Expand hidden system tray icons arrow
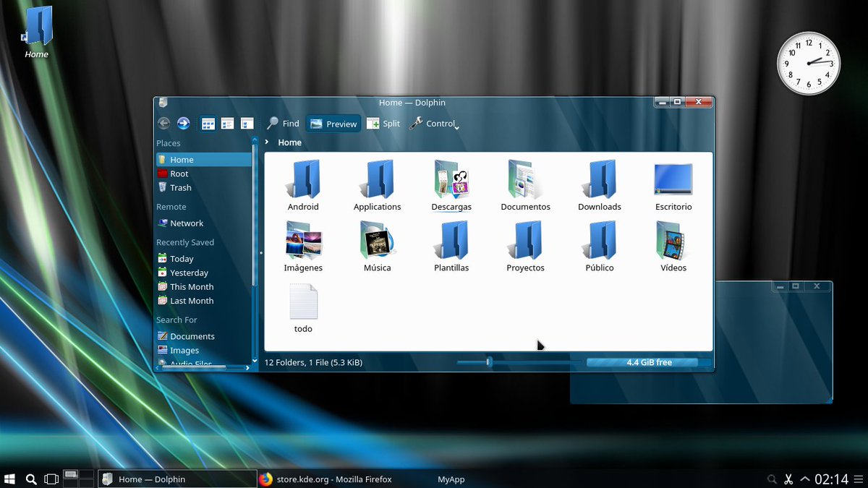Viewport: 868px width, 488px height. [x=804, y=479]
